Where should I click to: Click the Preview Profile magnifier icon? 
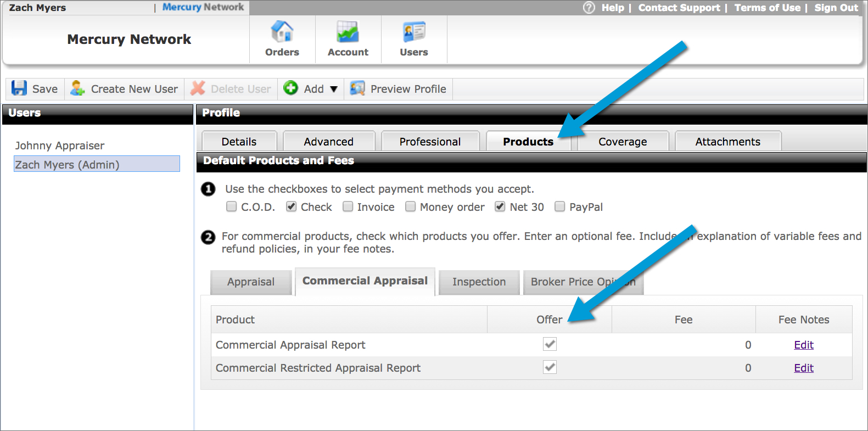357,88
